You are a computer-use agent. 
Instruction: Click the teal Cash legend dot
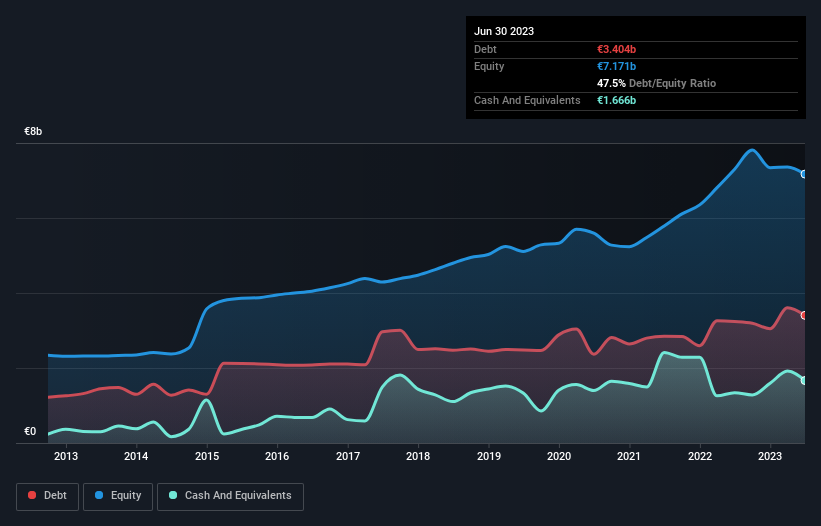pyautogui.click(x=173, y=495)
